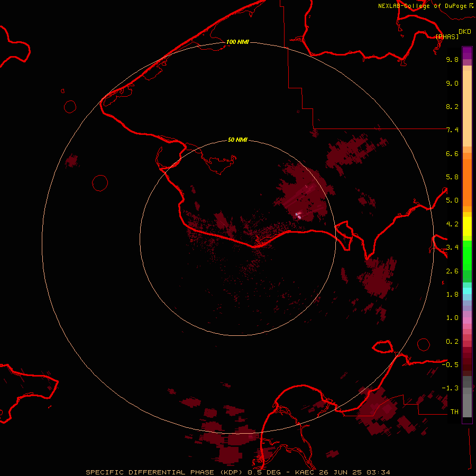Click the 7.4 scale value
The height and width of the screenshot is (476, 476).
[x=452, y=130]
